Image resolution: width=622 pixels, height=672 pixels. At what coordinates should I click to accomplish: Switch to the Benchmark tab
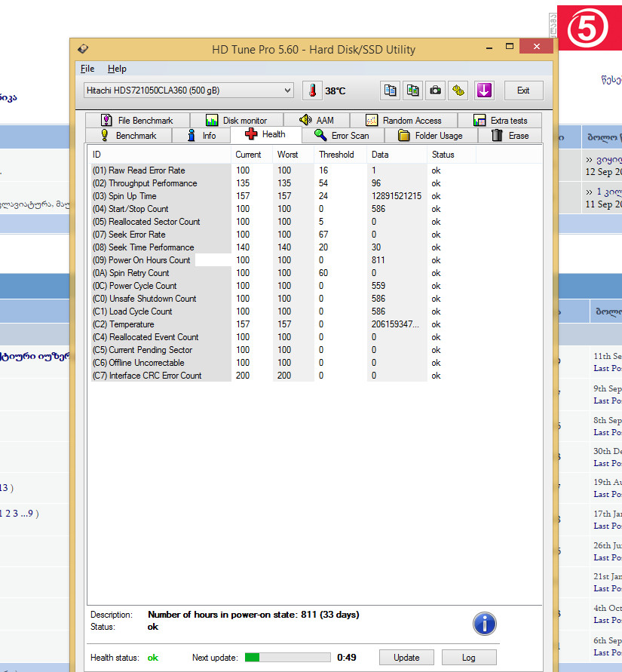pos(127,136)
